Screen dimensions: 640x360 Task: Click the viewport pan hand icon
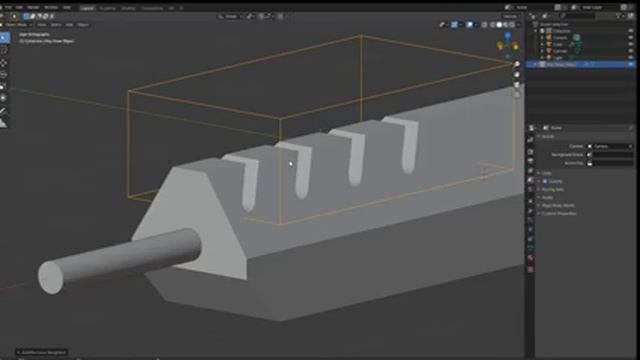[x=517, y=75]
